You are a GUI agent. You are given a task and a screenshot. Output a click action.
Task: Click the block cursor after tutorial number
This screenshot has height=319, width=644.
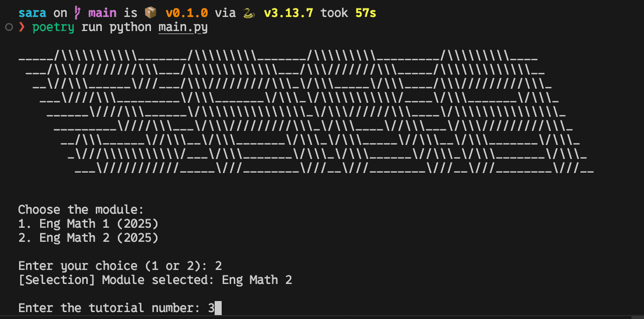[x=217, y=308]
